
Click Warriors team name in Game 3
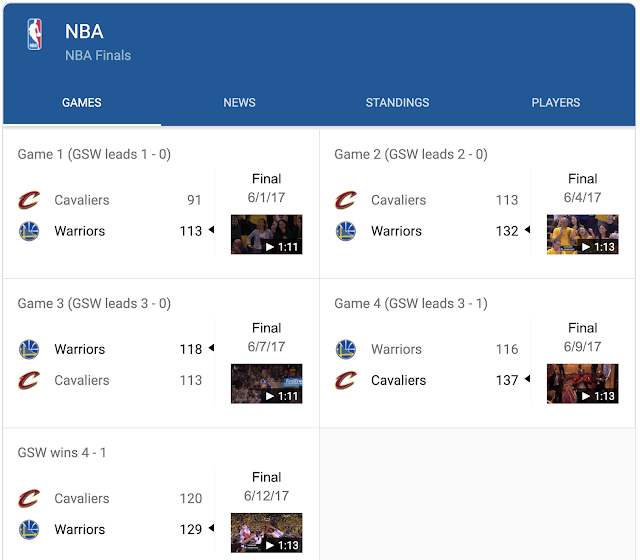(80, 349)
